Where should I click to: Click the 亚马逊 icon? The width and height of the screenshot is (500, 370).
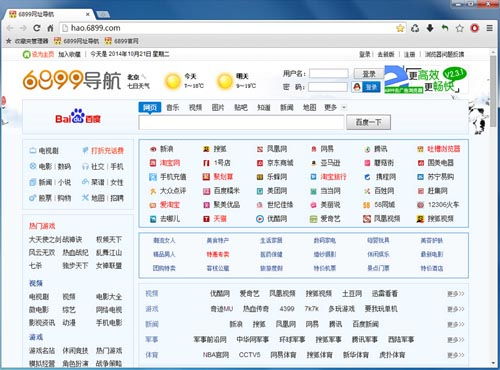click(313, 163)
